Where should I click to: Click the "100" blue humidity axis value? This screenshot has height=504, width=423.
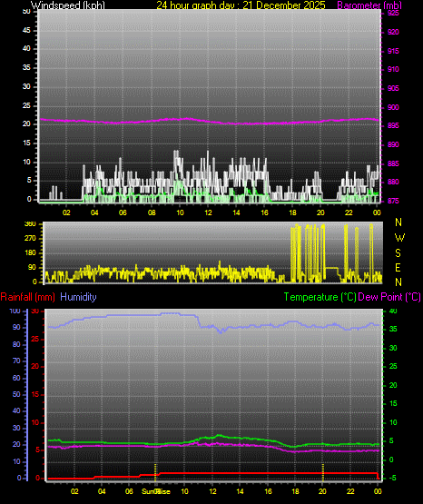pos(15,311)
